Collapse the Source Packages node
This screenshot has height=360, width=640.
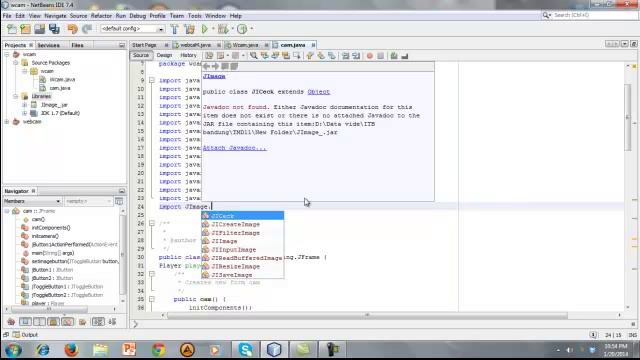pos(16,63)
